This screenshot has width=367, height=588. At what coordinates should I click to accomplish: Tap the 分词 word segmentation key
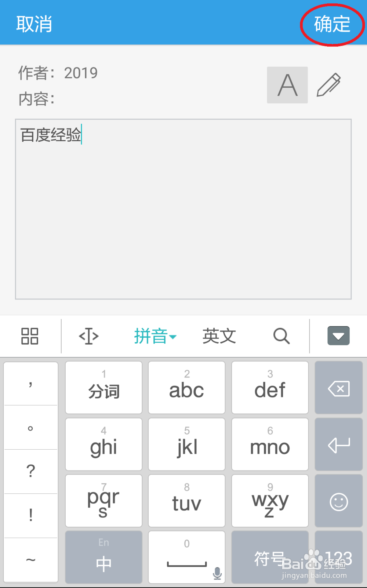pos(104,388)
